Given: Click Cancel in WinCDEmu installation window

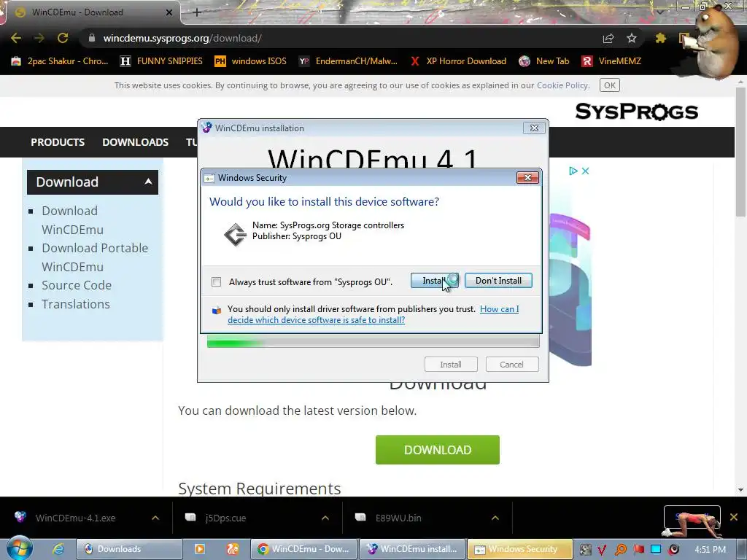Looking at the screenshot, I should click(512, 365).
